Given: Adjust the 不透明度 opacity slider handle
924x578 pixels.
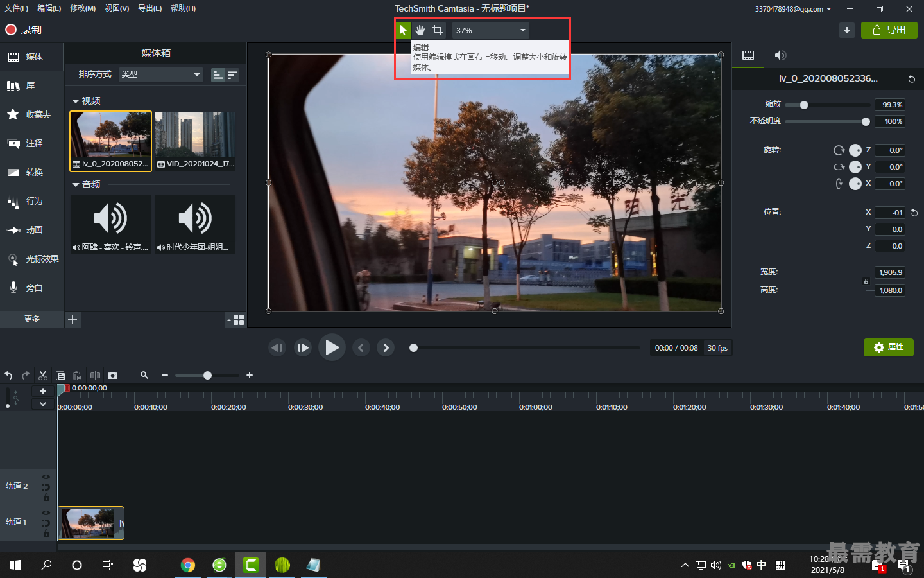Looking at the screenshot, I should tap(866, 121).
